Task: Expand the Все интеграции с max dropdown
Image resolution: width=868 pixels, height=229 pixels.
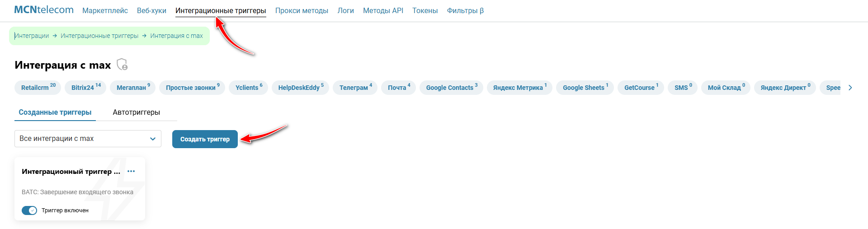Action: 88,139
